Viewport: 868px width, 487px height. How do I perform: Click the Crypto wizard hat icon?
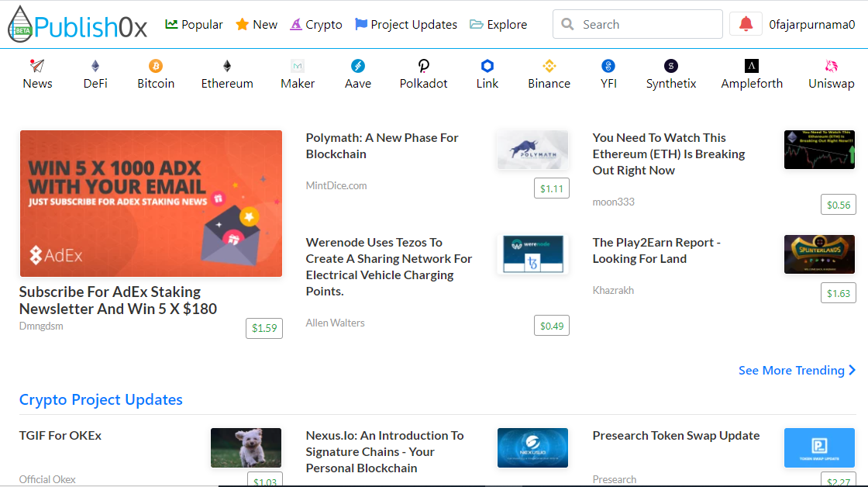[x=296, y=24]
